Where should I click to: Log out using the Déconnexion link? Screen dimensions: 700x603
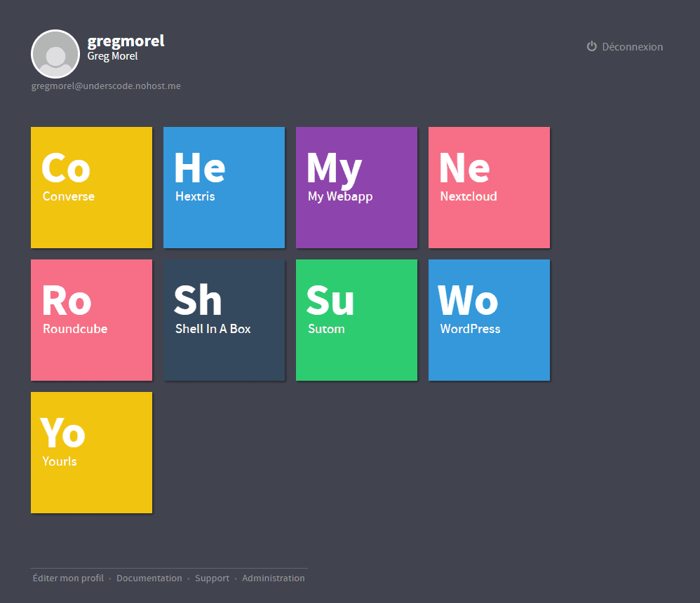(x=625, y=46)
